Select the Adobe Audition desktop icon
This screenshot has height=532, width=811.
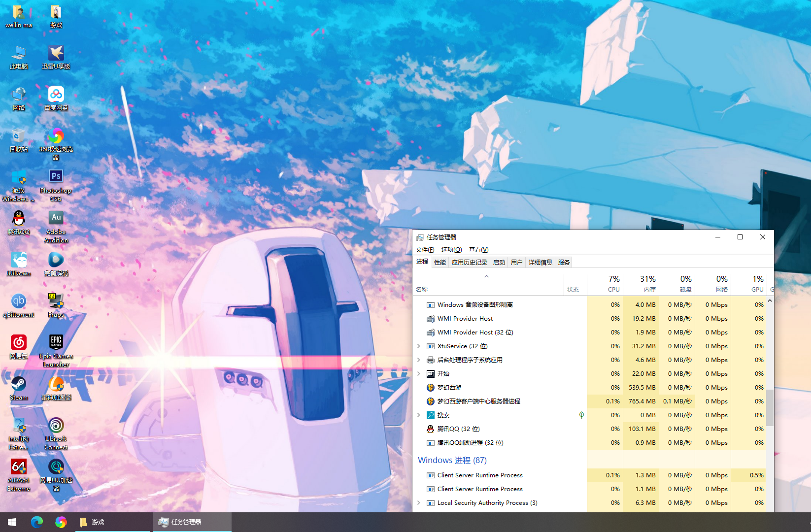(56, 227)
